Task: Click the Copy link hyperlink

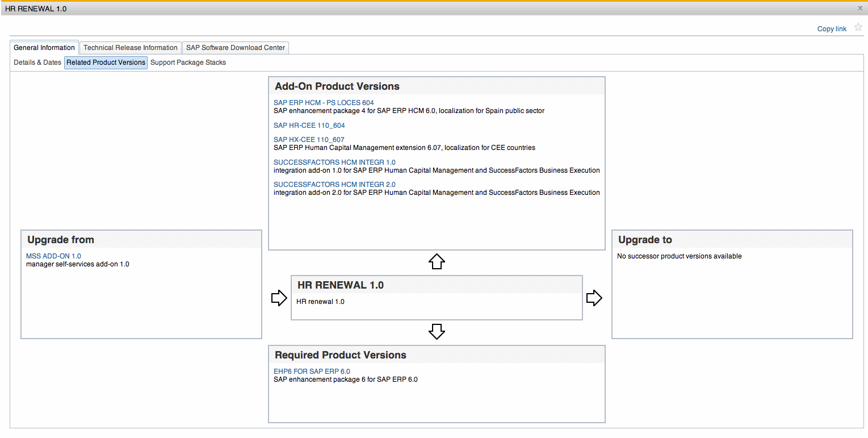Action: pos(832,29)
